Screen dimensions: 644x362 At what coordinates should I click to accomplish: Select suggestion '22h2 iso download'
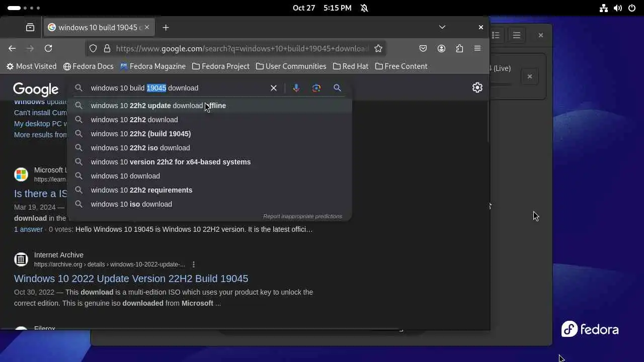click(209, 148)
